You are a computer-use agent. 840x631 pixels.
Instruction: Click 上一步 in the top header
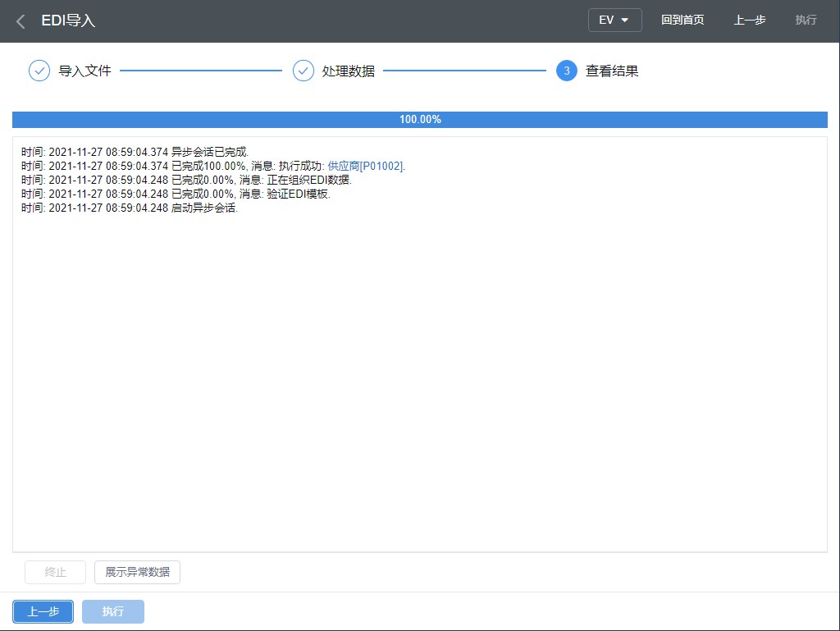click(x=750, y=21)
